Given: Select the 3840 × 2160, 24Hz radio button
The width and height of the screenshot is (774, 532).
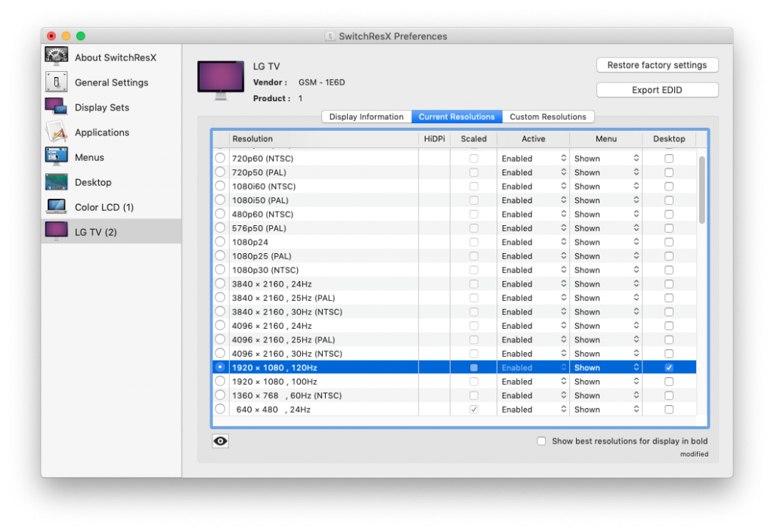Looking at the screenshot, I should coord(220,284).
